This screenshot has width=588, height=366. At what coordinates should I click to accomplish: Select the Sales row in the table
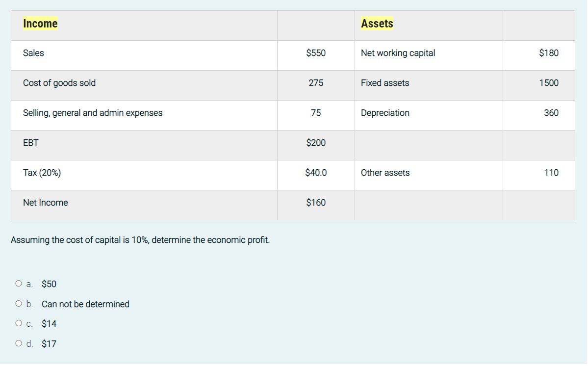click(x=33, y=53)
